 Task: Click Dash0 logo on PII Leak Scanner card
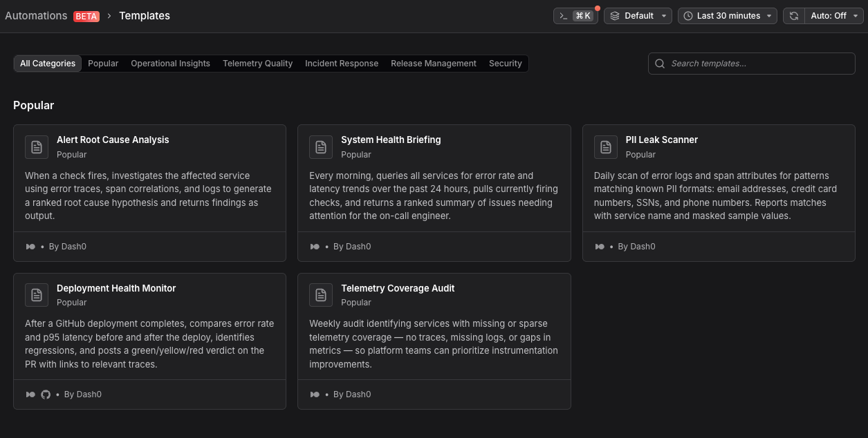pyautogui.click(x=600, y=247)
